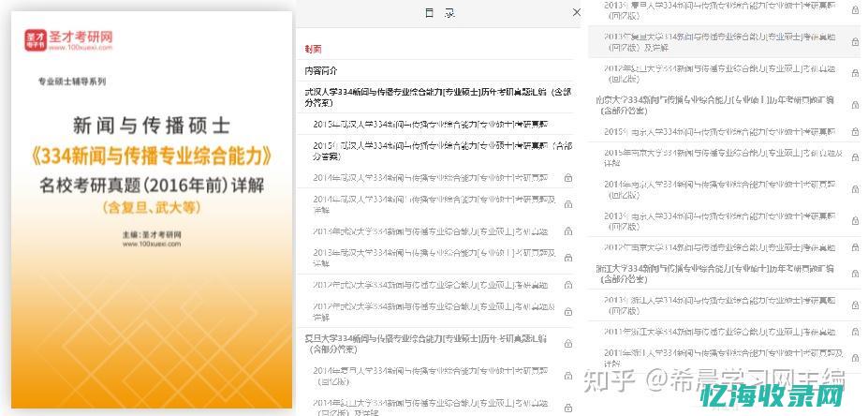The image size is (868, 416).
Task: Select 2014年复旦大学考研真题（回忆版）title
Action: pos(430,376)
